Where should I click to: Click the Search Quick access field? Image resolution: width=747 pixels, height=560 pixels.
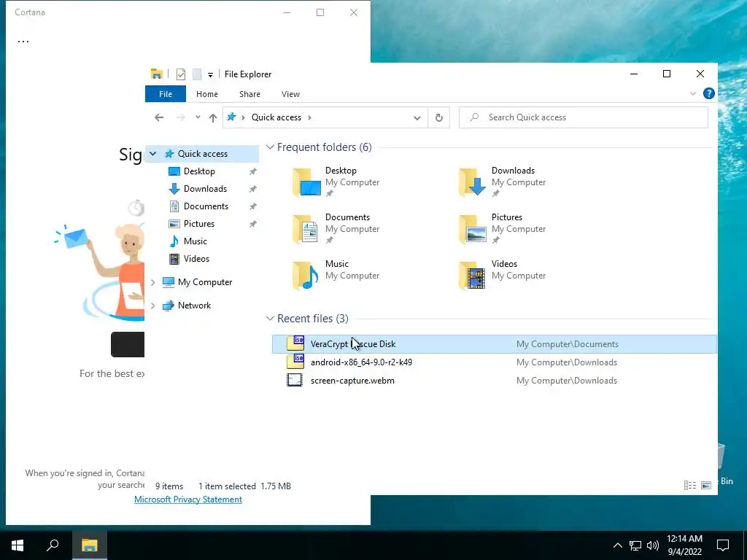tap(584, 117)
